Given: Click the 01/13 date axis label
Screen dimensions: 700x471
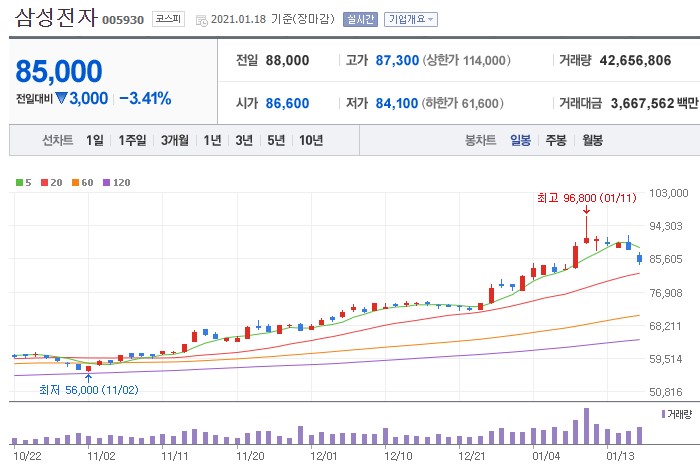Looking at the screenshot, I should (620, 456).
